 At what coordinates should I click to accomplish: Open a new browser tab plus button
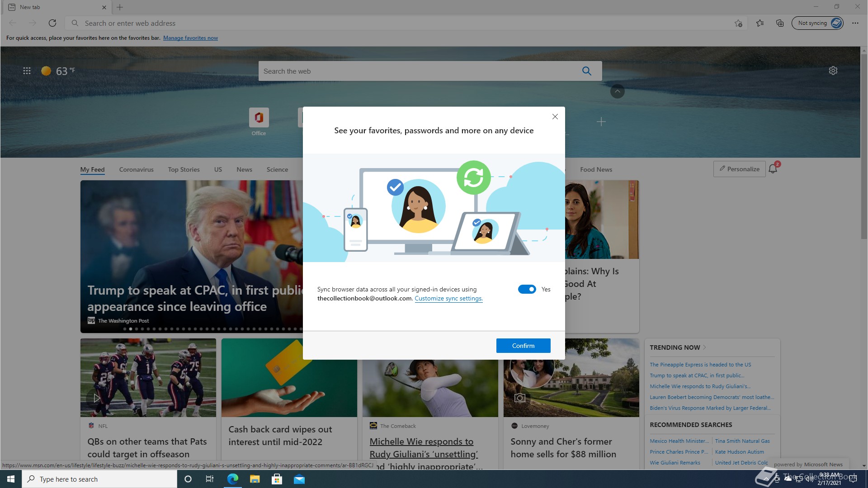tap(120, 7)
